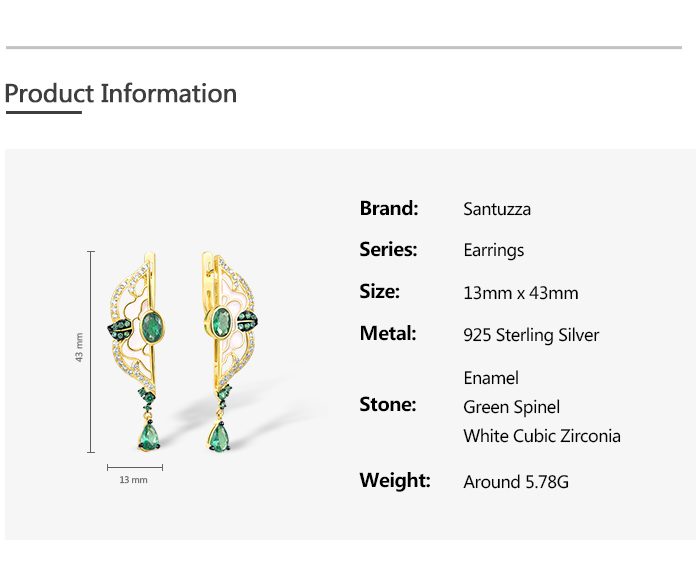The height and width of the screenshot is (588, 700).
Task: Click the 925 Sterling Silver text
Action: tap(531, 335)
